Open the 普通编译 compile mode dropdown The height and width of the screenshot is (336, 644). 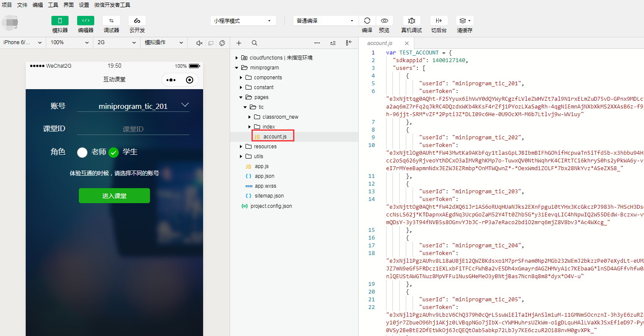pos(326,21)
